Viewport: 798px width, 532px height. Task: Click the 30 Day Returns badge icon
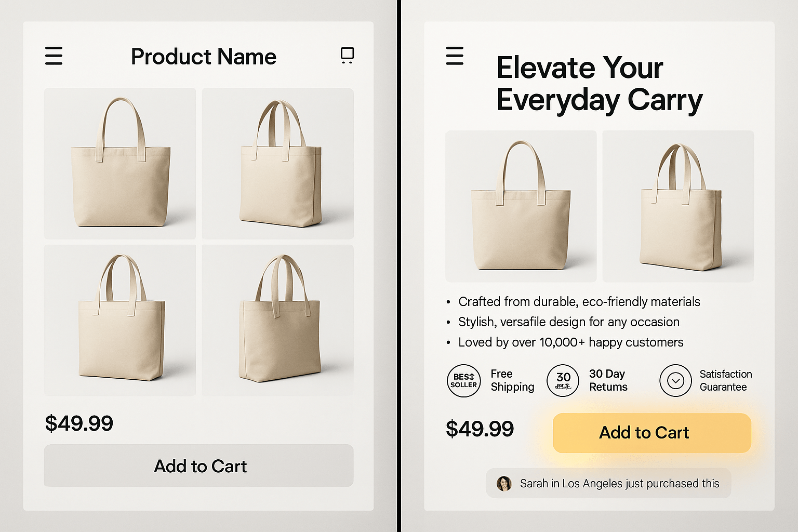pyautogui.click(x=563, y=381)
